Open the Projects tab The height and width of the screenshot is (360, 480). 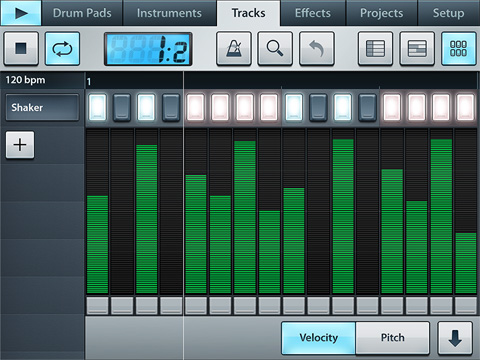coord(382,13)
